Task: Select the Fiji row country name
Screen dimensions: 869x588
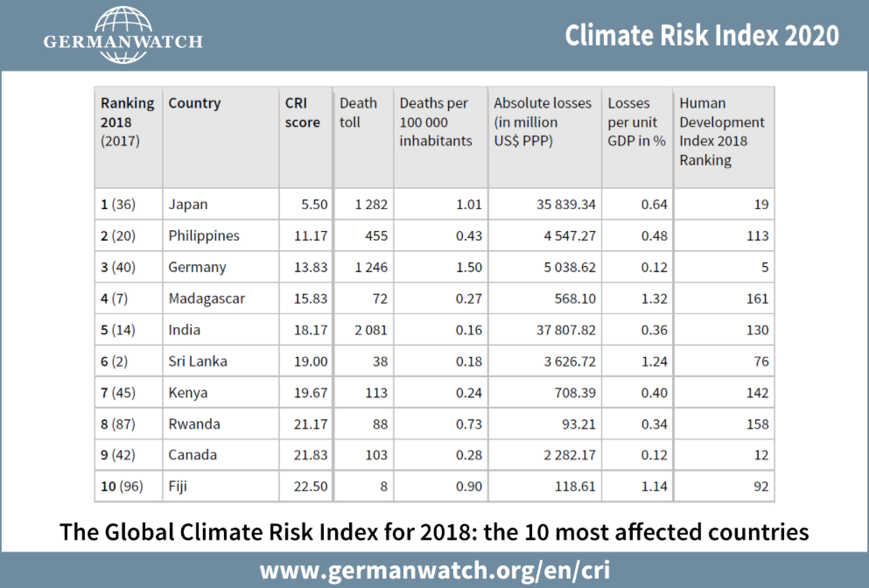Action: 177,486
